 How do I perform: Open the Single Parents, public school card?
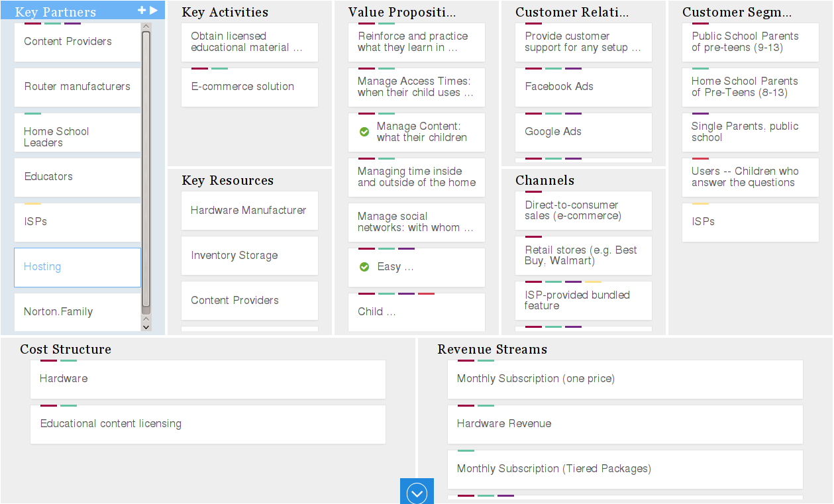point(750,132)
